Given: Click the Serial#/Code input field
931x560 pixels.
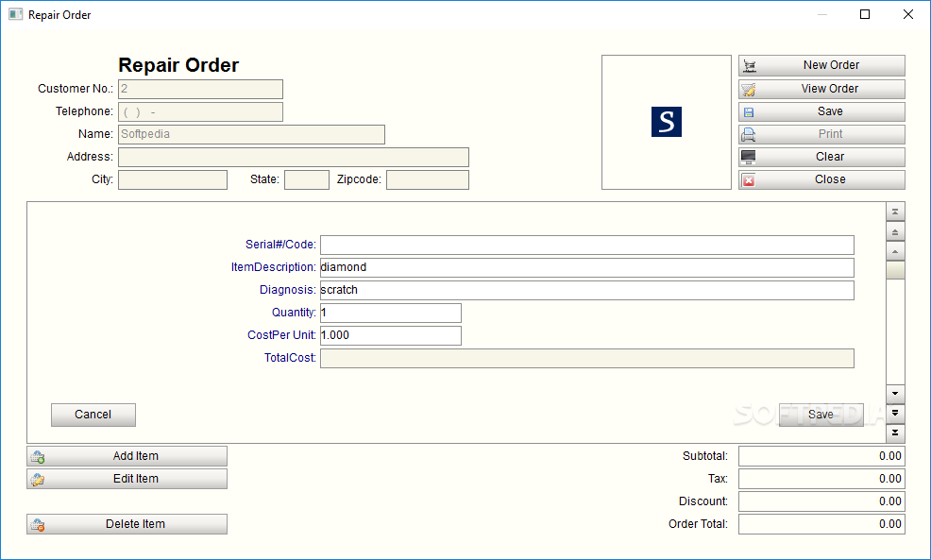Looking at the screenshot, I should [587, 245].
